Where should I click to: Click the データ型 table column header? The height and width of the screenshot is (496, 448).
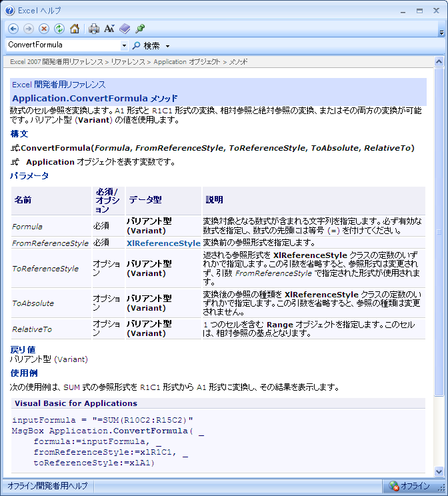[163, 201]
